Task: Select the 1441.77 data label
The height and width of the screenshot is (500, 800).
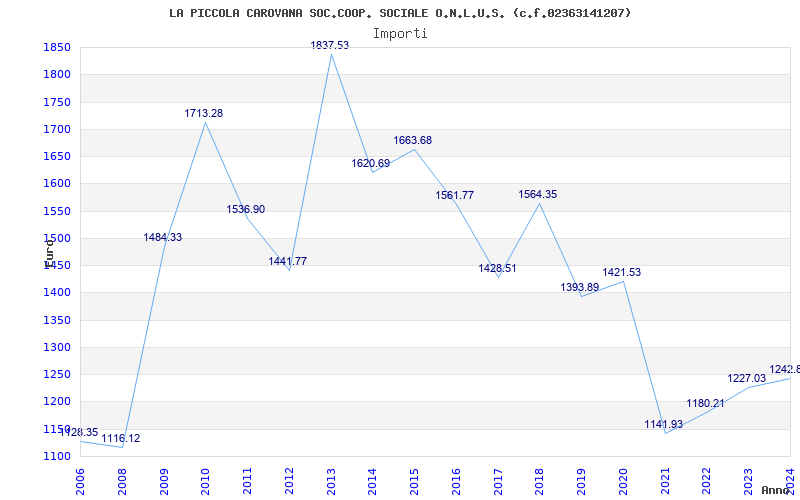Action: (288, 261)
